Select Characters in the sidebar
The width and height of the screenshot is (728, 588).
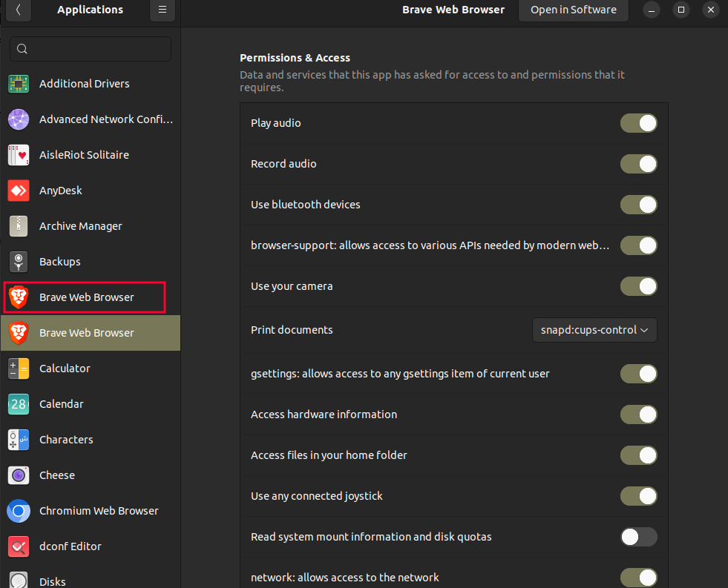(x=91, y=440)
